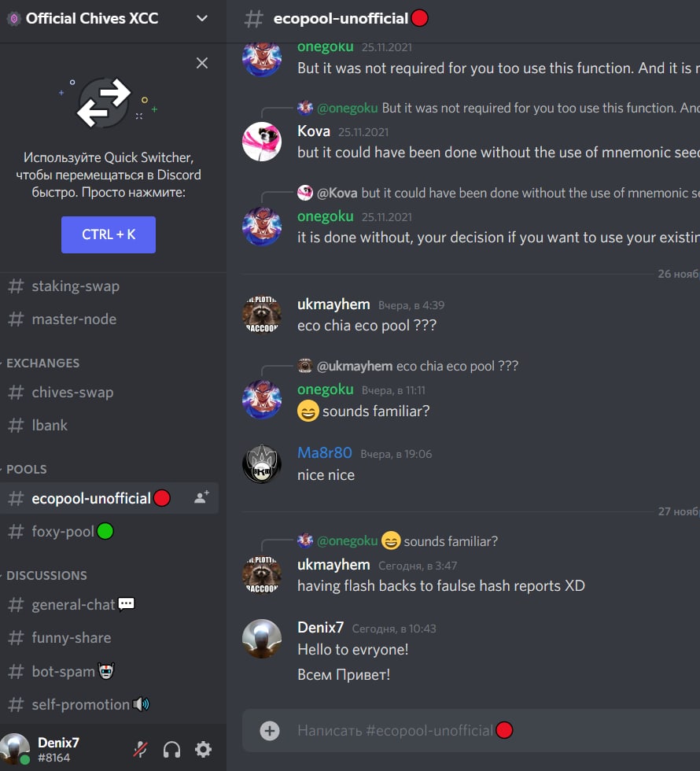Image resolution: width=700 pixels, height=771 pixels.
Task: Close the Quick Switcher tip
Action: tap(202, 63)
